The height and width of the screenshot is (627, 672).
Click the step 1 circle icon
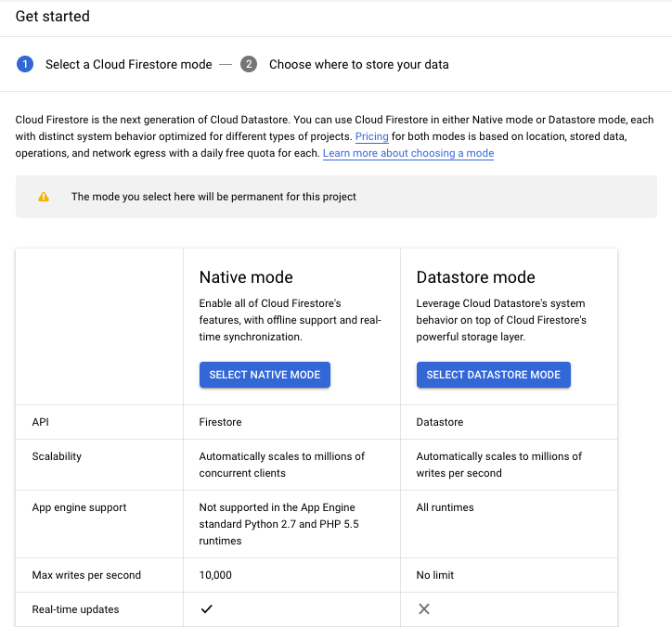[25, 64]
